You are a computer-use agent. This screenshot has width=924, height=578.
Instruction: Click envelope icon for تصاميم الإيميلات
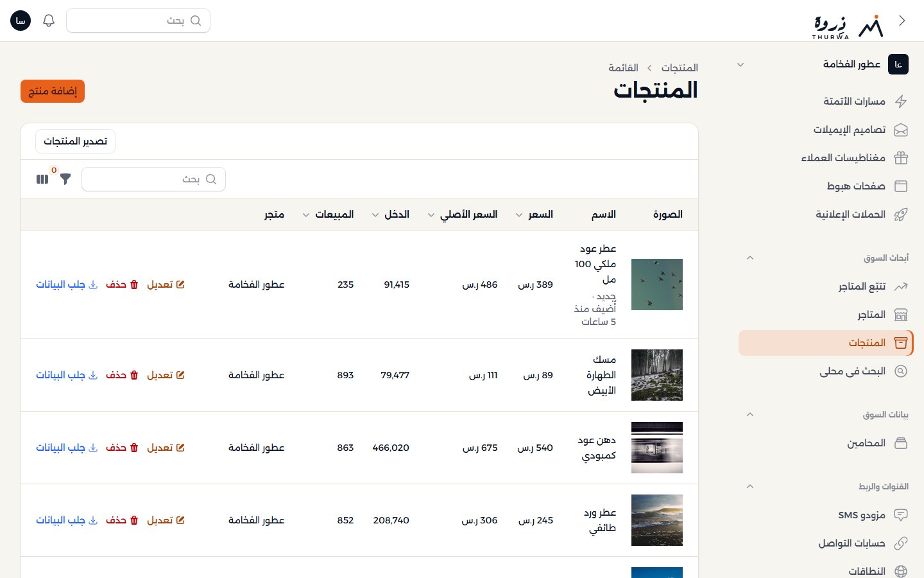pyautogui.click(x=901, y=130)
